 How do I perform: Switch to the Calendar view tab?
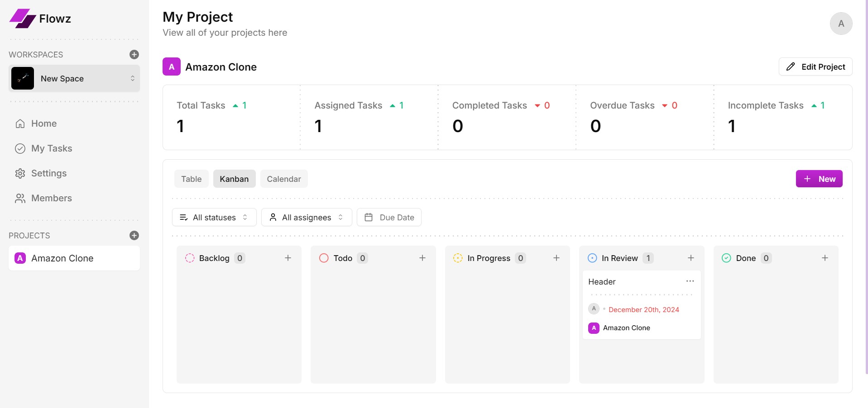point(283,179)
